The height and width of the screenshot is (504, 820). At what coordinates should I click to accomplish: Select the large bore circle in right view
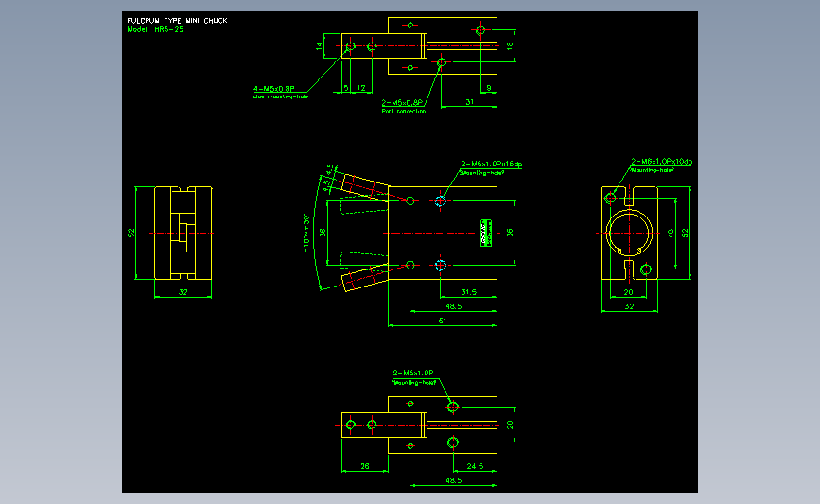pyautogui.click(x=629, y=233)
